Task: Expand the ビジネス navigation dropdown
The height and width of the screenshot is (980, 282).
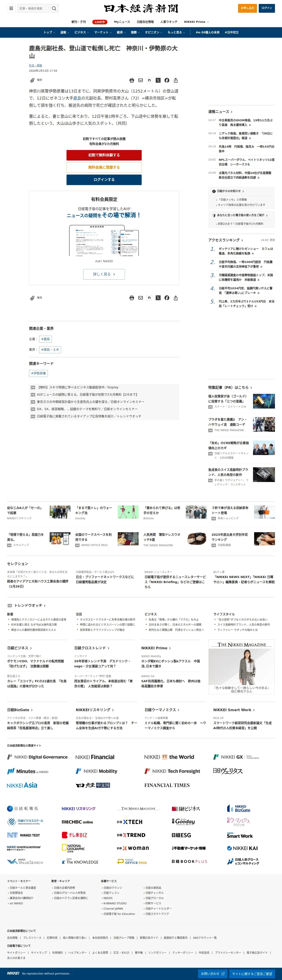Action: coord(81,32)
